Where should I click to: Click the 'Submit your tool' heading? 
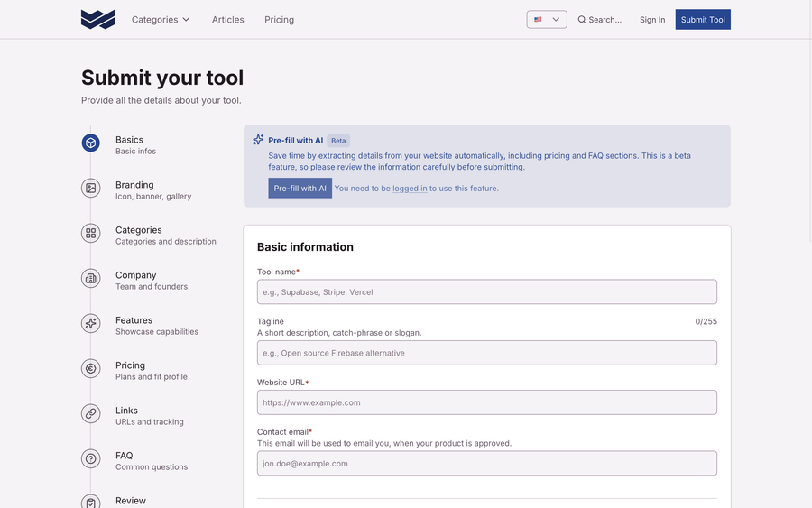(x=162, y=78)
